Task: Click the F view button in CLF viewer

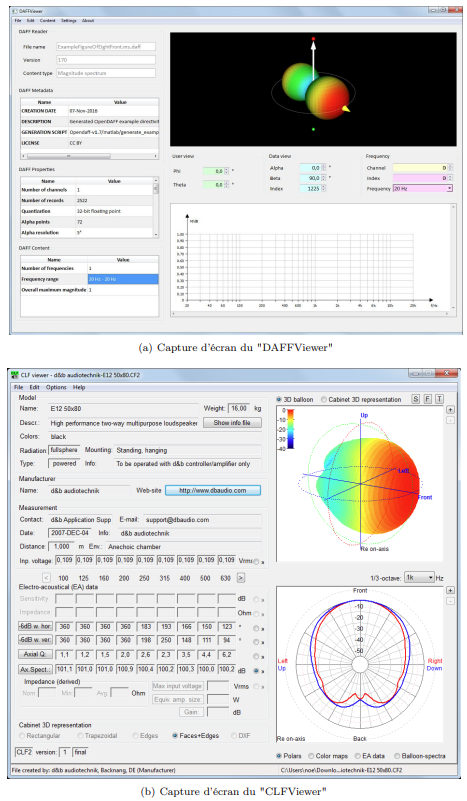Action: click(x=428, y=399)
